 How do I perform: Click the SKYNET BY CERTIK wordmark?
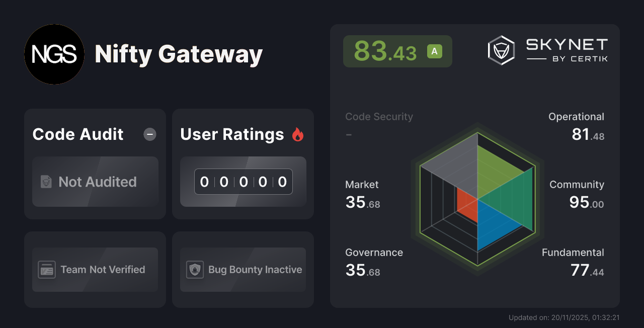tap(566, 49)
